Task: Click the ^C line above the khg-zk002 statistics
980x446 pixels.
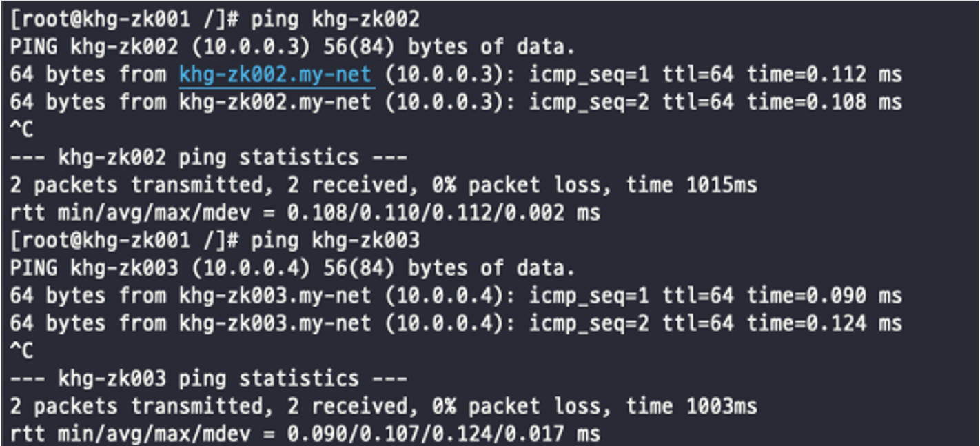Action: (21, 130)
